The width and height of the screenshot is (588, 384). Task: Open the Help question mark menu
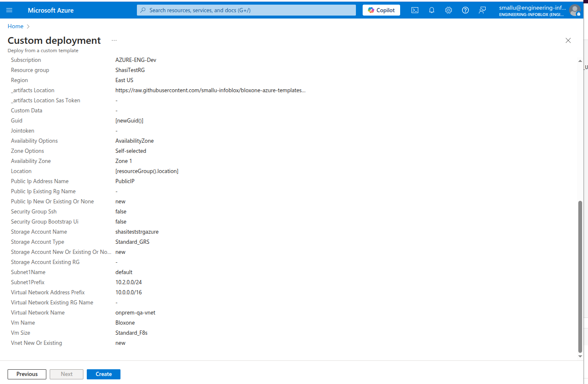(x=465, y=10)
